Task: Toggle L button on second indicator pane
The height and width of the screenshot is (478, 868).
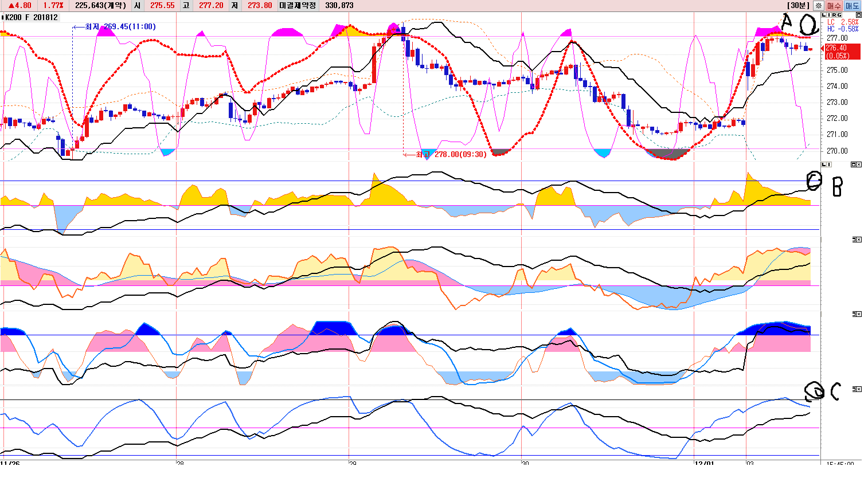Action: point(824,164)
